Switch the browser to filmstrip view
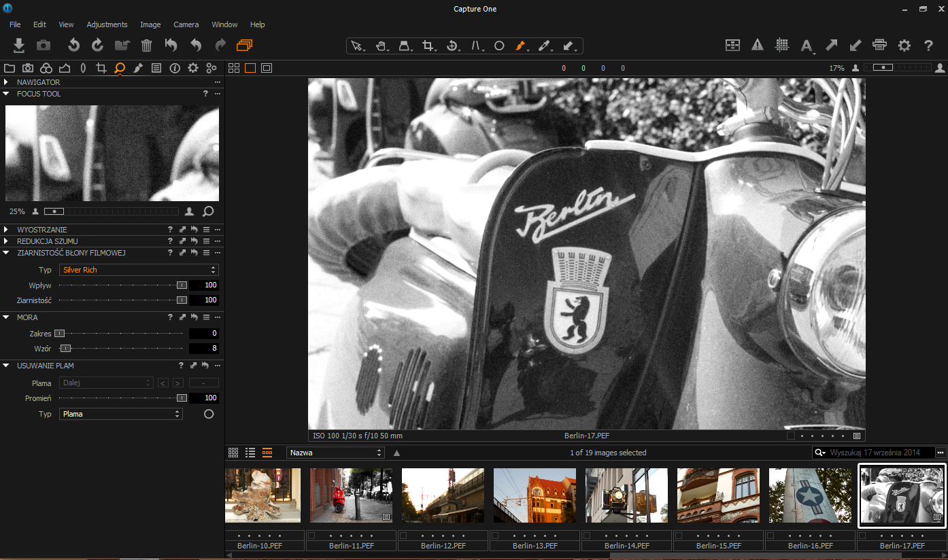Screen dimensions: 948x560 coord(267,453)
